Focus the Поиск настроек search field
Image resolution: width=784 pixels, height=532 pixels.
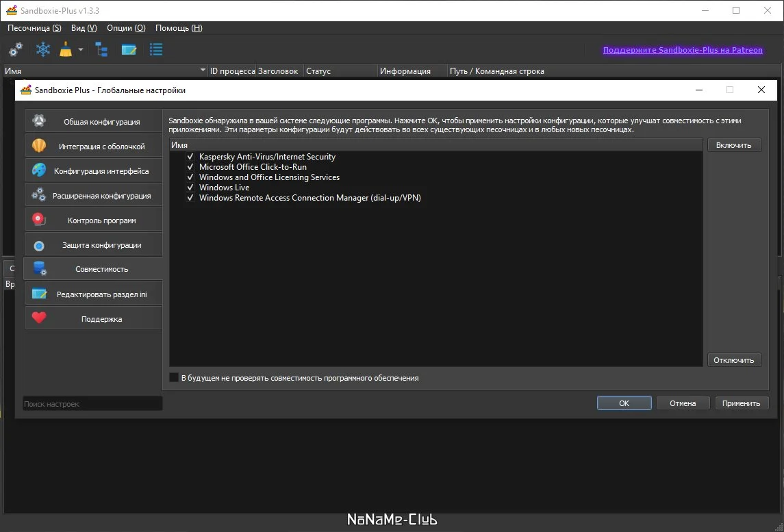[92, 403]
